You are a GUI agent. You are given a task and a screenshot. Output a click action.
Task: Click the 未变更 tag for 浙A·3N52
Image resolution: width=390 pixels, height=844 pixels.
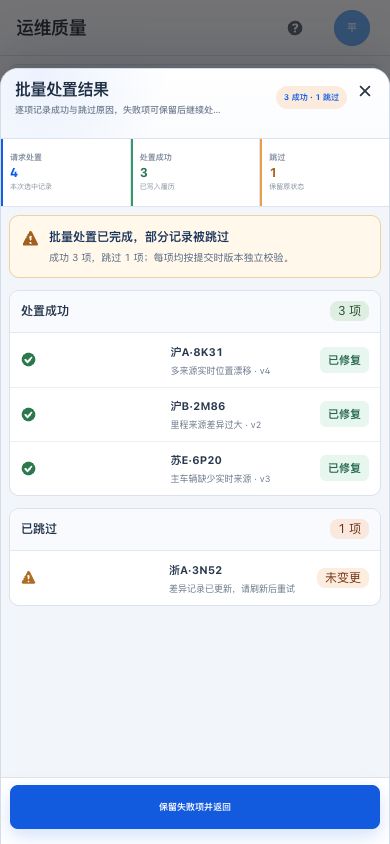click(x=343, y=578)
